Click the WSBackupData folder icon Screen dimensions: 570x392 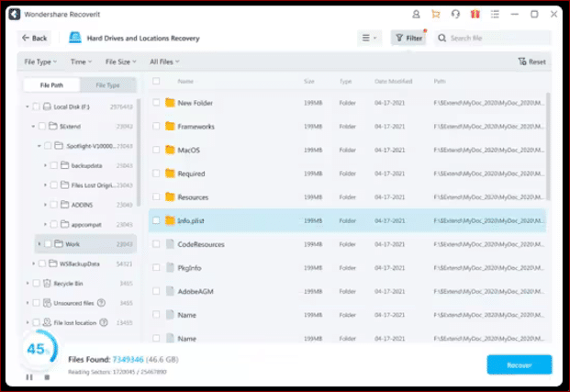coord(53,263)
